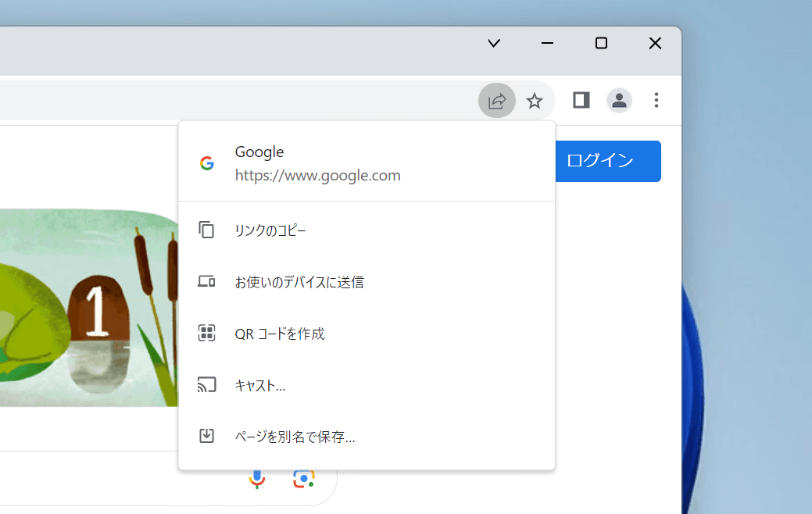The height and width of the screenshot is (514, 812).
Task: Click the save page download icon
Action: point(206,436)
